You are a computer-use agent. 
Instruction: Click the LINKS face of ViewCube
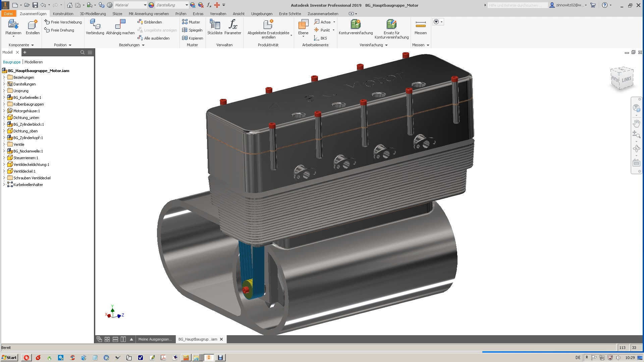626,80
